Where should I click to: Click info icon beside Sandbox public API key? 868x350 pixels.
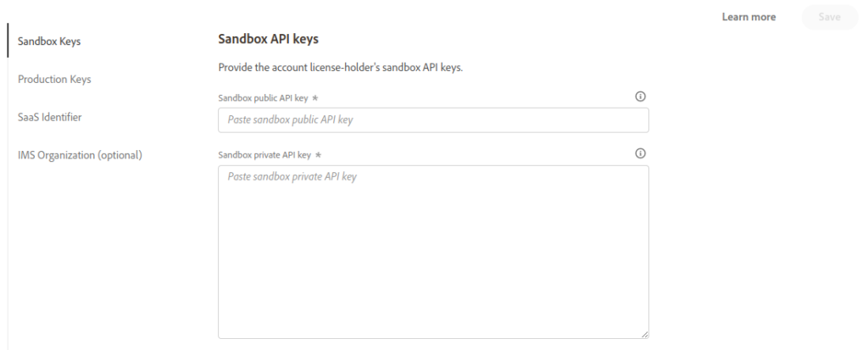point(641,97)
